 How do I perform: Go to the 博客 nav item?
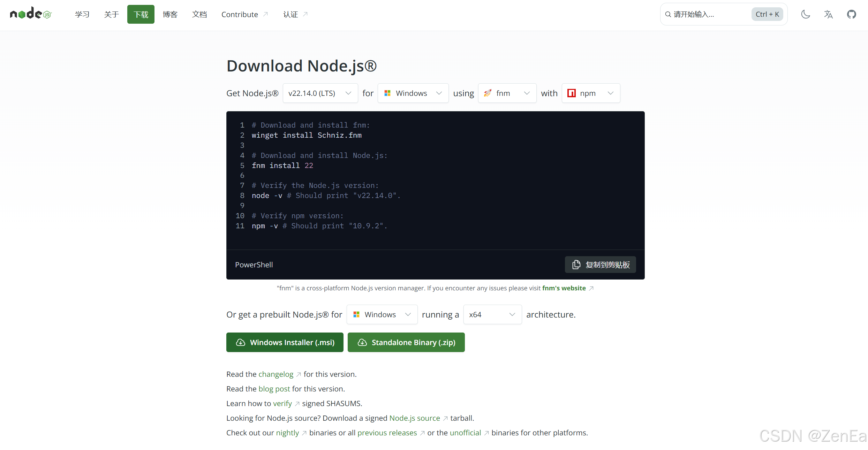(170, 14)
